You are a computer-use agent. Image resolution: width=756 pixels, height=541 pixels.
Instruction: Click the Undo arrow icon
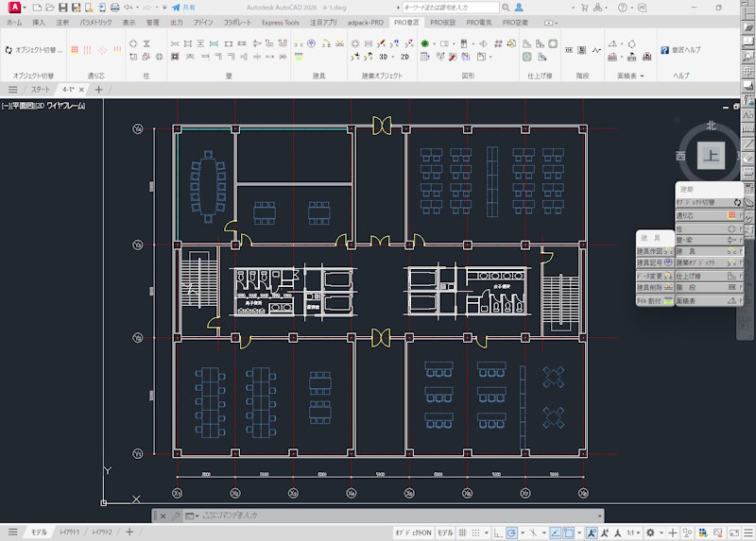[x=129, y=8]
